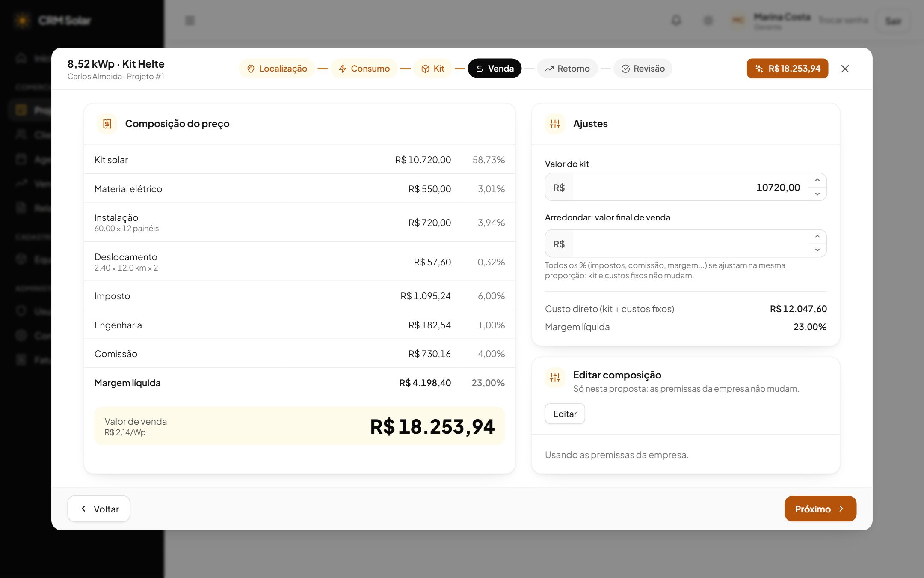This screenshot has height=578, width=924.
Task: Click the Sair button in background header
Action: [893, 21]
